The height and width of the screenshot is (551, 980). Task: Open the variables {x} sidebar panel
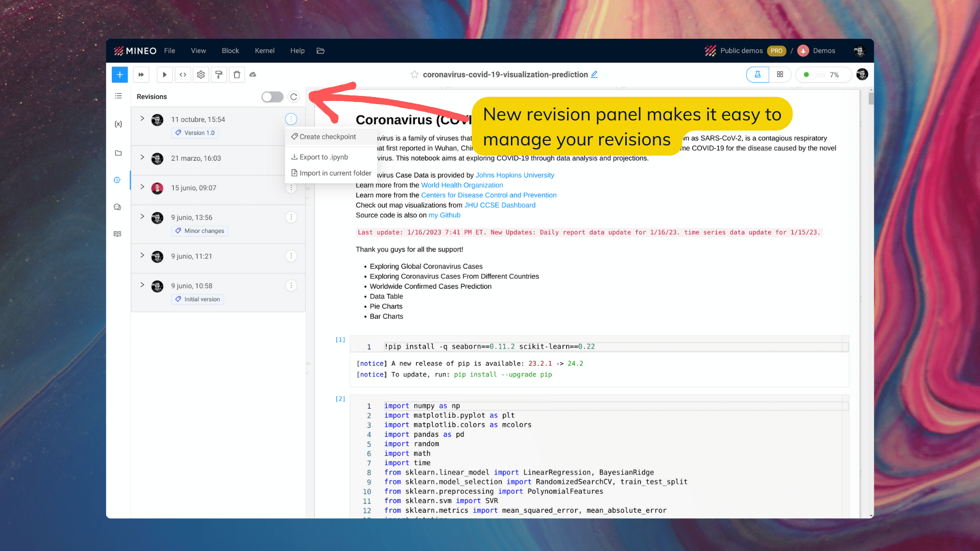[x=118, y=124]
